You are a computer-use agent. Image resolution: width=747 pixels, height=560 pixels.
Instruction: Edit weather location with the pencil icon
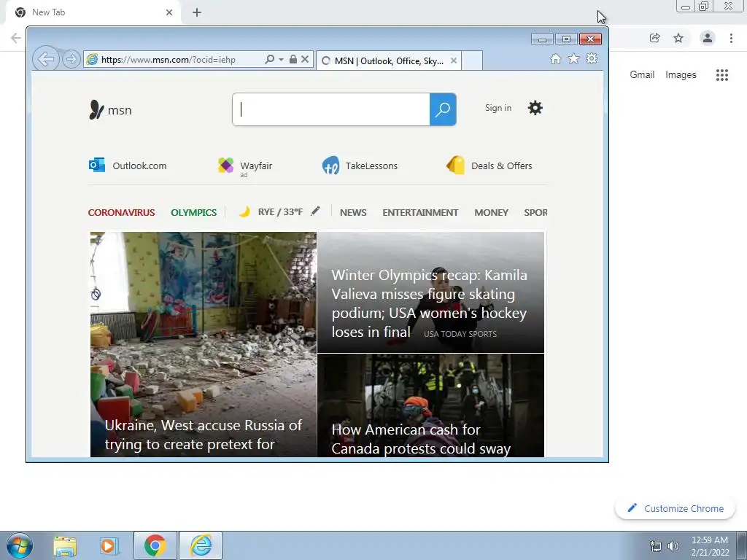(x=315, y=211)
